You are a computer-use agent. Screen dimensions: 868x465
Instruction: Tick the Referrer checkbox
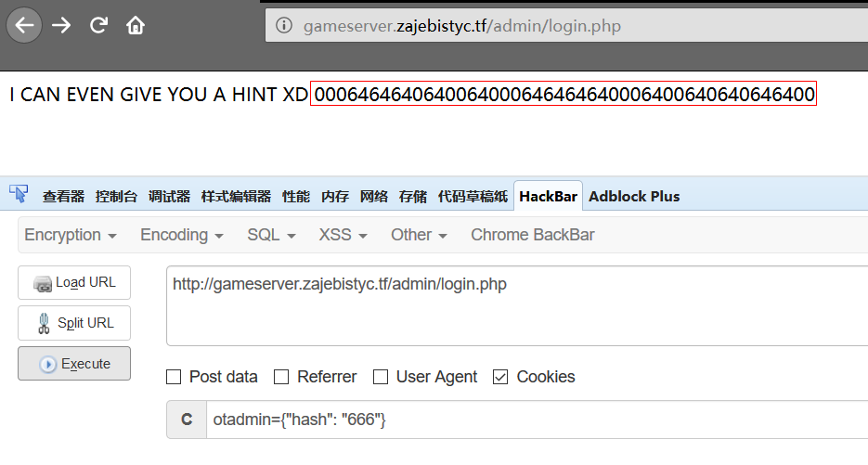[280, 377]
